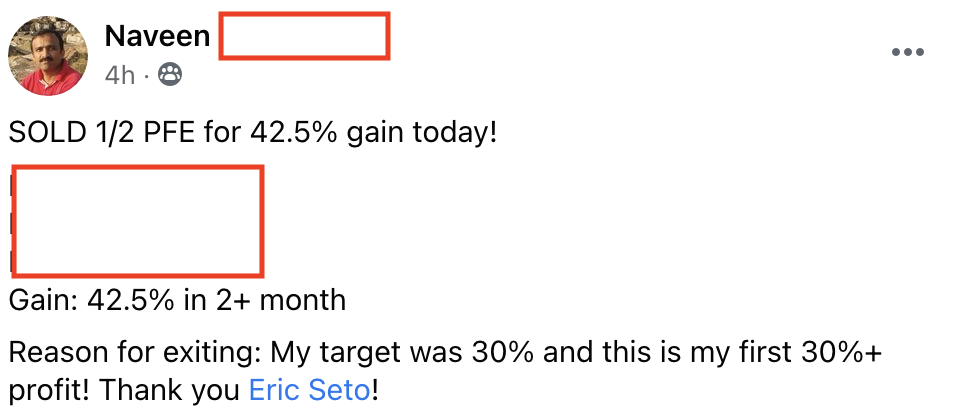Click the word SOLD in the first line
The image size is (966, 420).
click(x=47, y=134)
